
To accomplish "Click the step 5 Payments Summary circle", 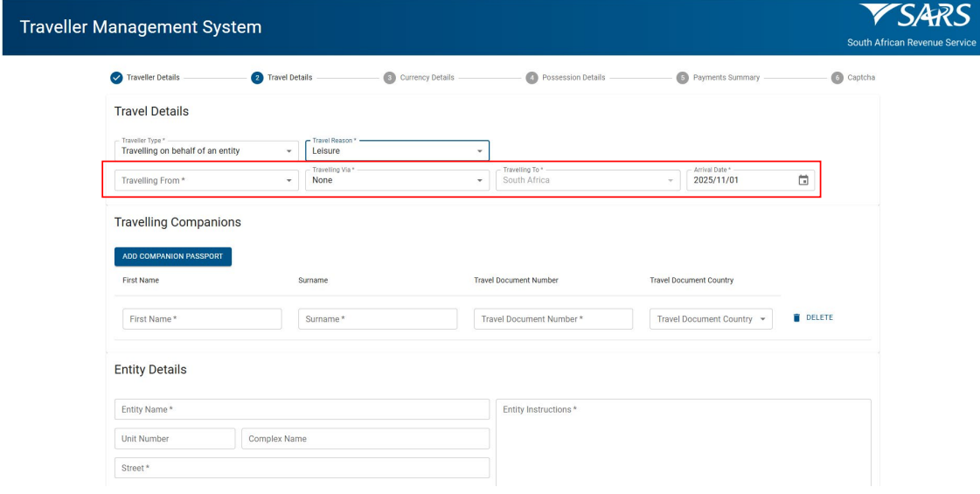I will [x=684, y=78].
